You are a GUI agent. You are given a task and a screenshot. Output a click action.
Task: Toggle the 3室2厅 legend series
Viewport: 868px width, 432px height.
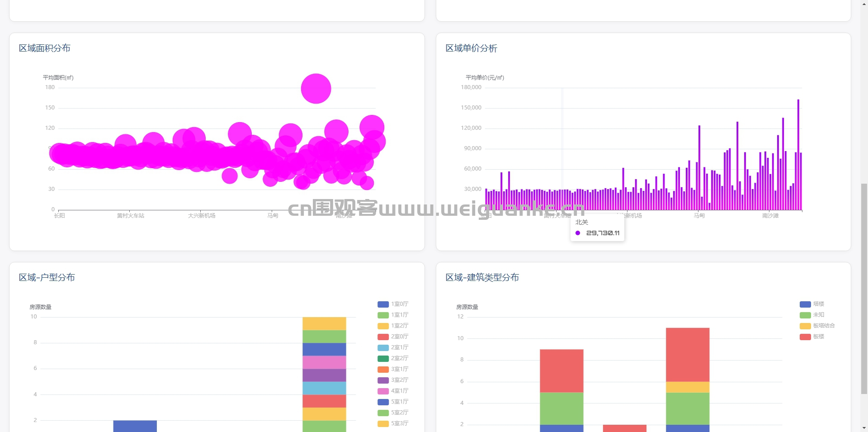(x=393, y=380)
